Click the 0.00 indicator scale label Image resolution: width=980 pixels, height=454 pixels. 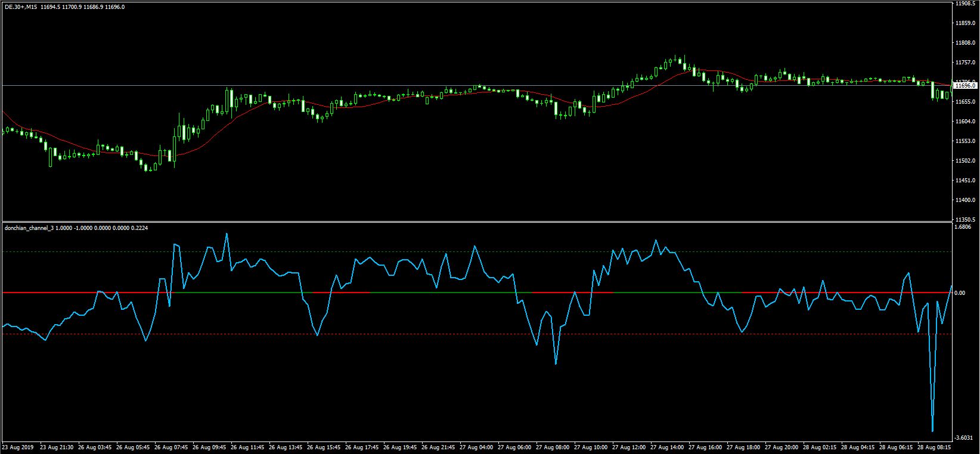pyautogui.click(x=960, y=293)
